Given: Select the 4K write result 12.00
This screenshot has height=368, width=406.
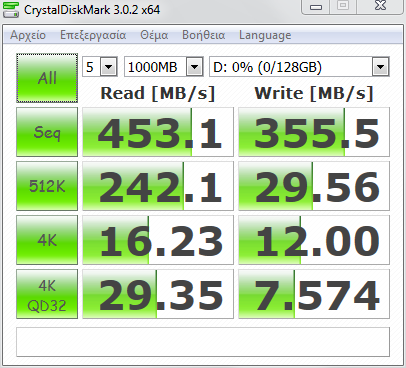Looking at the screenshot, I should tap(314, 240).
